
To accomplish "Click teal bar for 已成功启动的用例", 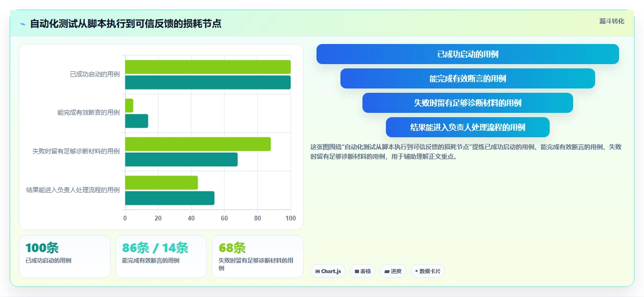I will [x=208, y=82].
